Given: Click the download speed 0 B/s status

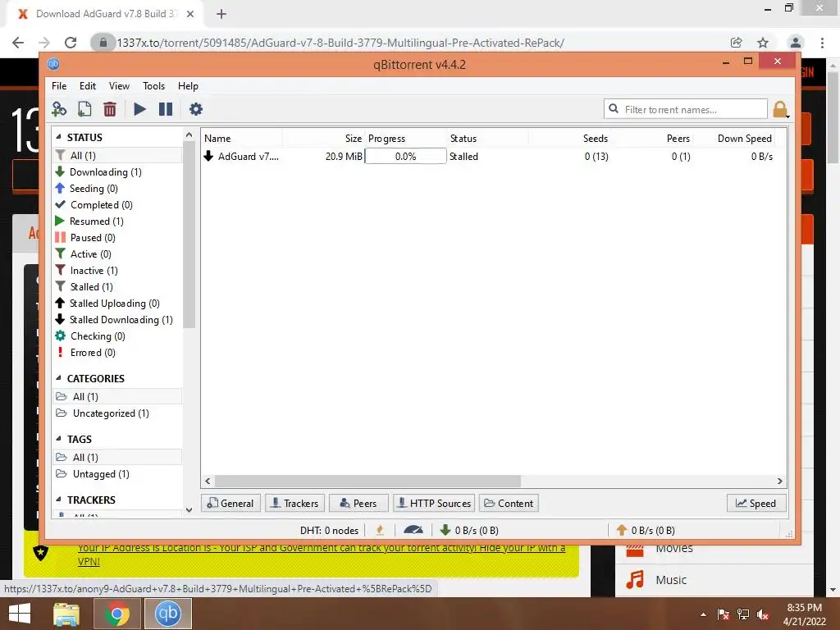Looking at the screenshot, I should coord(469,530).
